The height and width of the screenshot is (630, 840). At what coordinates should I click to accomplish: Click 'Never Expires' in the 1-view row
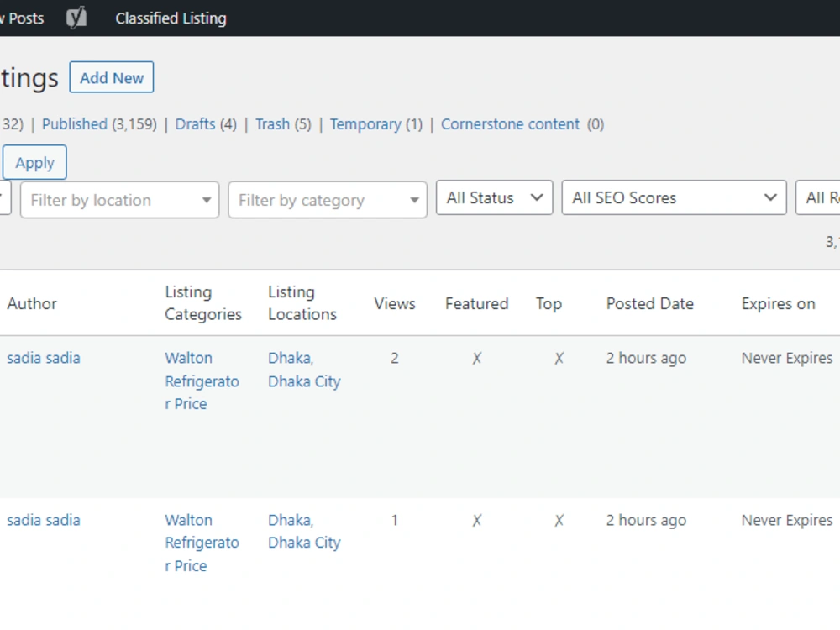(787, 520)
